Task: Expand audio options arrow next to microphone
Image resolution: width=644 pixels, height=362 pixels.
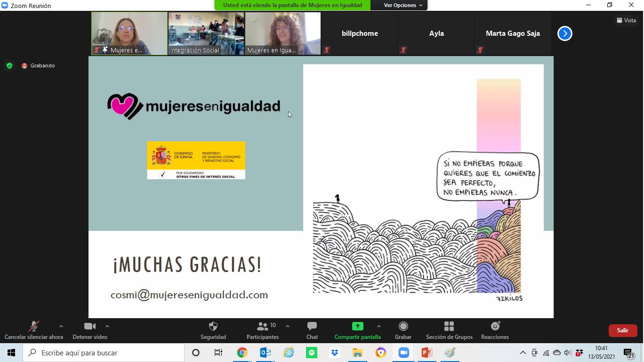Action: (x=61, y=326)
